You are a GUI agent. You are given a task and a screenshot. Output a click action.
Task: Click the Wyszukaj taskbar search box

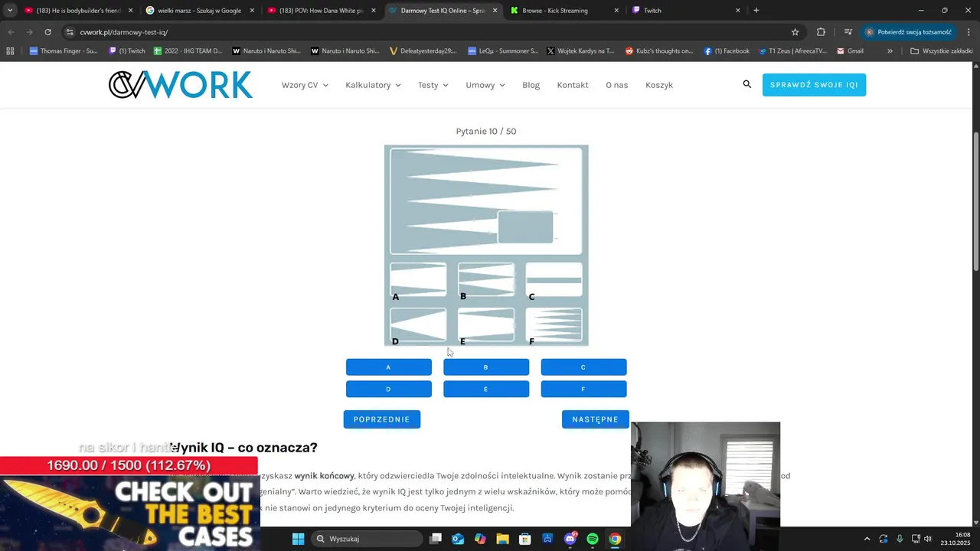[368, 539]
